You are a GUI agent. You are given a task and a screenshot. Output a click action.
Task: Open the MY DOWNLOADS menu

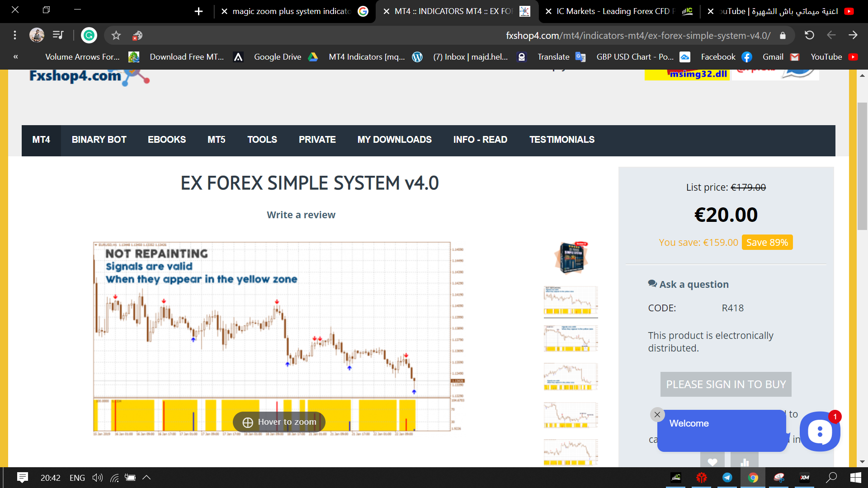point(394,140)
